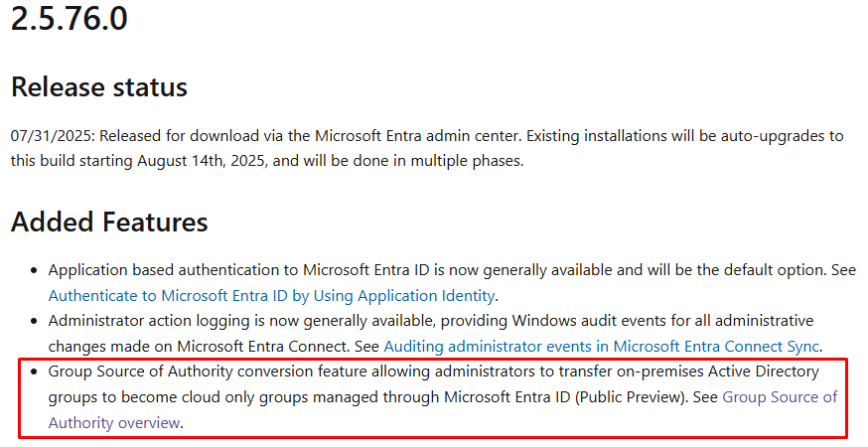The width and height of the screenshot is (868, 447).
Task: Click the 2.5.76.0 version heading
Action: (x=70, y=18)
